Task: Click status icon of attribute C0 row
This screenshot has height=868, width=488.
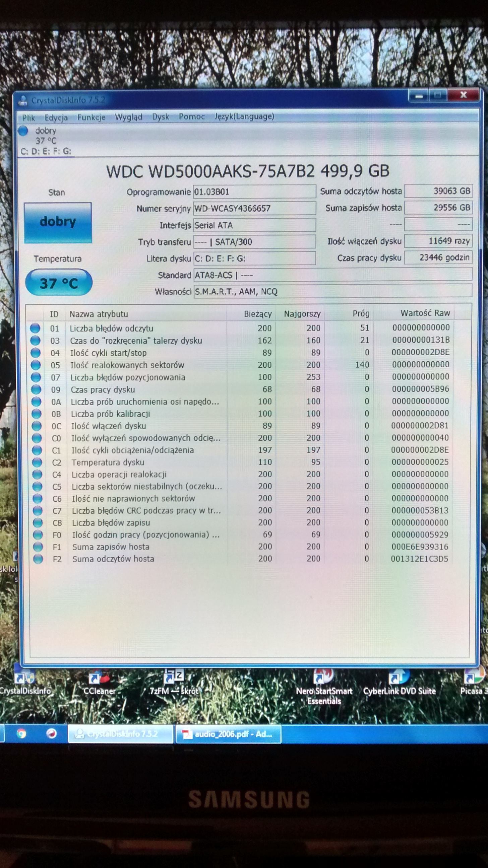Action: [37, 438]
